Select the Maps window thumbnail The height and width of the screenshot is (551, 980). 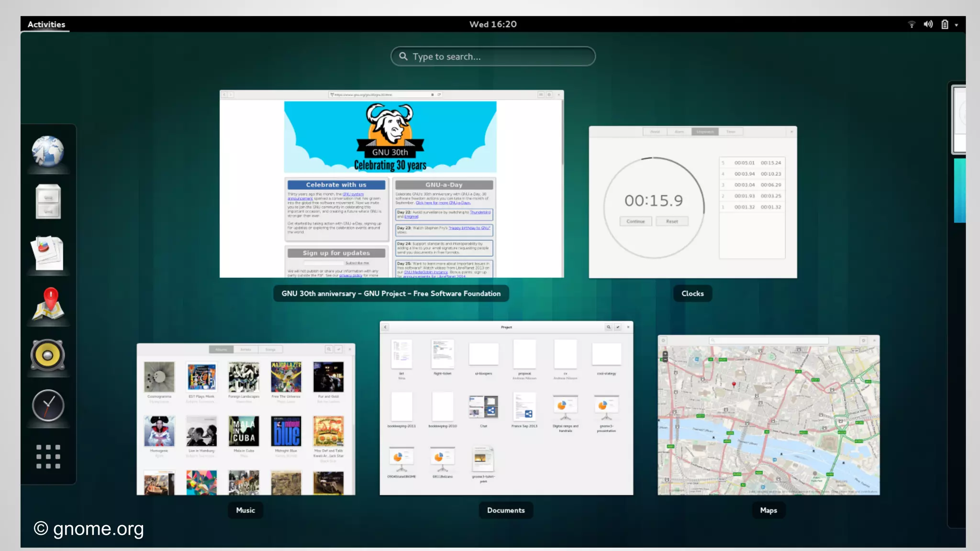[x=768, y=415]
